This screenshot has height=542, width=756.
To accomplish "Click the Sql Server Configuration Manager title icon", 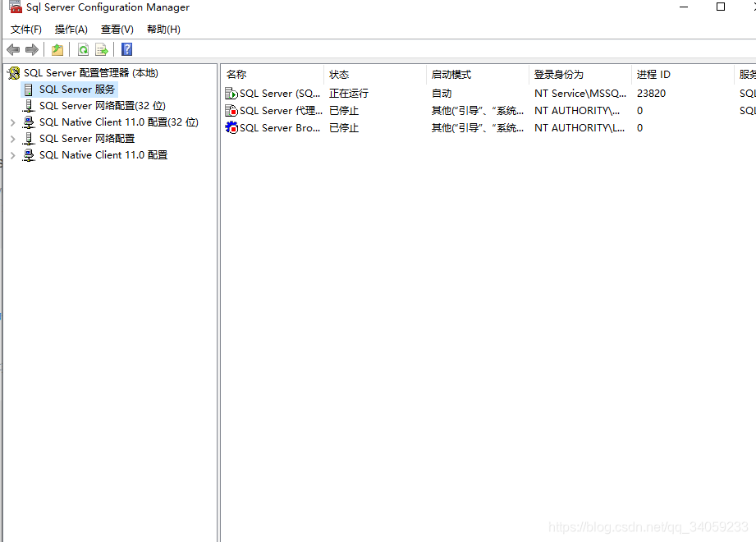I will (x=16, y=7).
